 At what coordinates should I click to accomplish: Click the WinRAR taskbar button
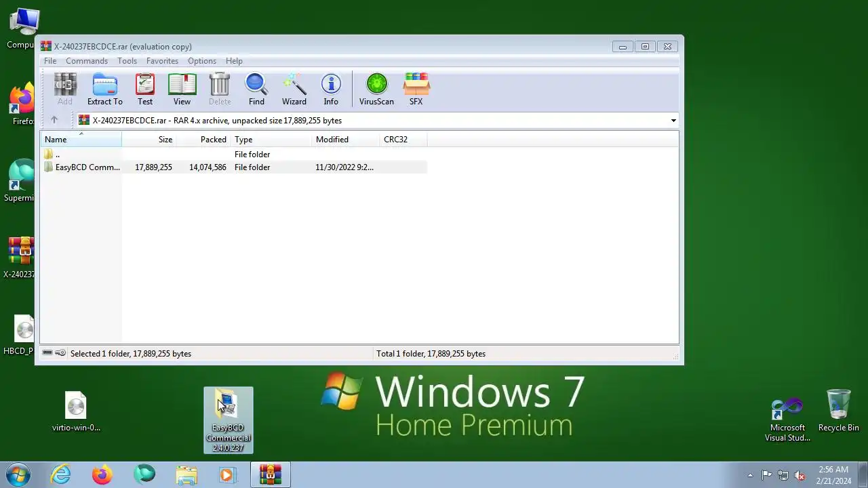click(x=270, y=474)
